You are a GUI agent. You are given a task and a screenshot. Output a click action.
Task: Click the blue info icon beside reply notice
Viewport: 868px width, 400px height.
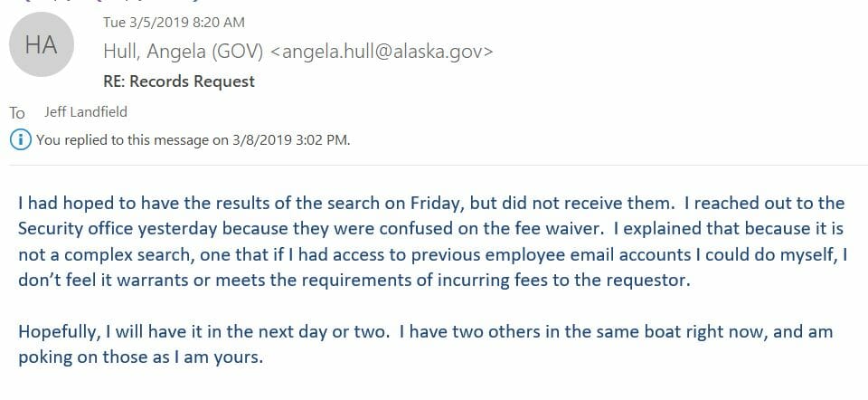20,139
